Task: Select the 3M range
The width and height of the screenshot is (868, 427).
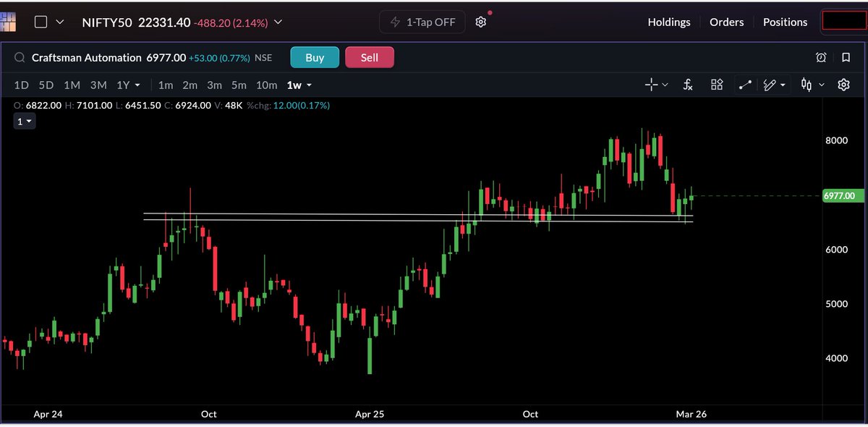Action: 98,85
